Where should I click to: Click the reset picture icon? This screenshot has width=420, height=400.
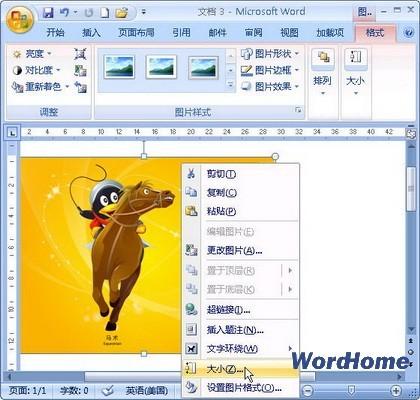point(80,87)
